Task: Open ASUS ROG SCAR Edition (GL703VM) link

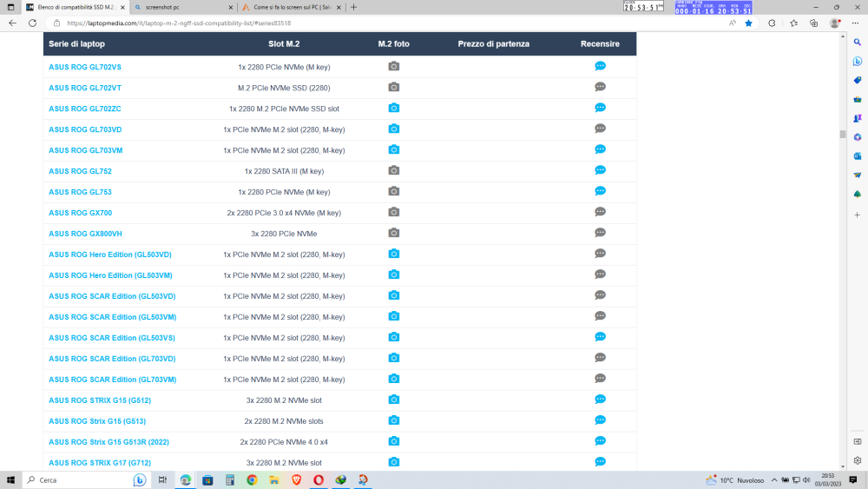Action: pos(112,380)
